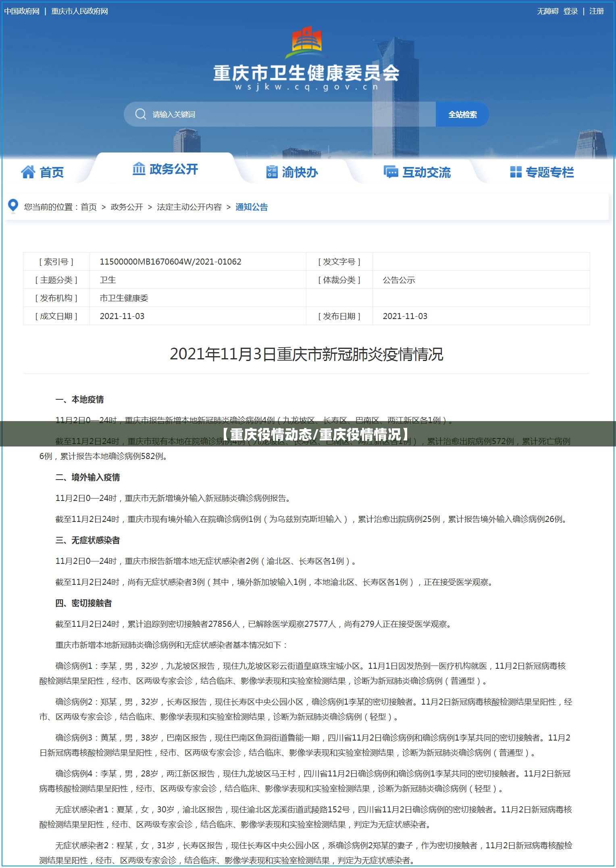Click the paragraph starting 确诊病例2：郑某
This screenshot has height=868, width=616.
click(306, 709)
